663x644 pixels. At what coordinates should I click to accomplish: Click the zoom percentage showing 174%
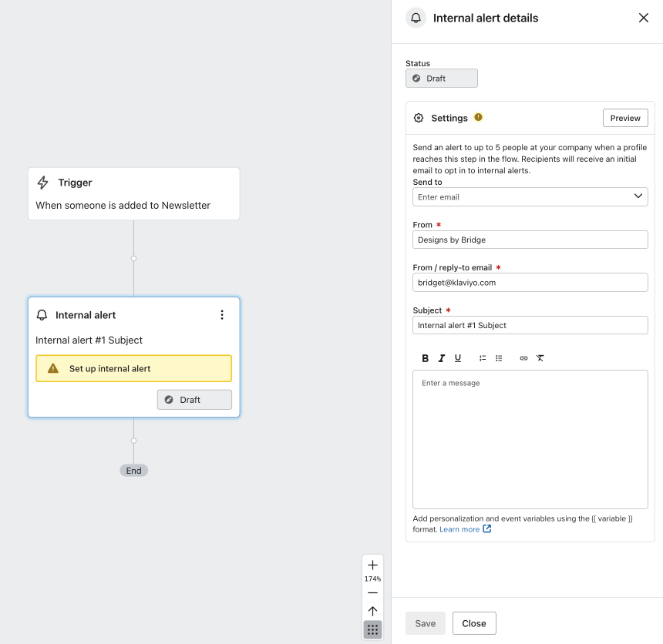pos(372,579)
